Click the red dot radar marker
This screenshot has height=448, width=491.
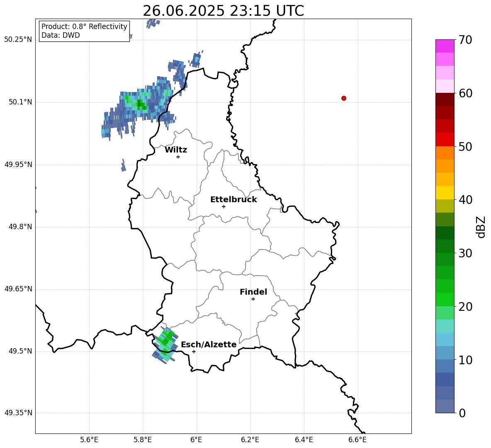coord(344,98)
